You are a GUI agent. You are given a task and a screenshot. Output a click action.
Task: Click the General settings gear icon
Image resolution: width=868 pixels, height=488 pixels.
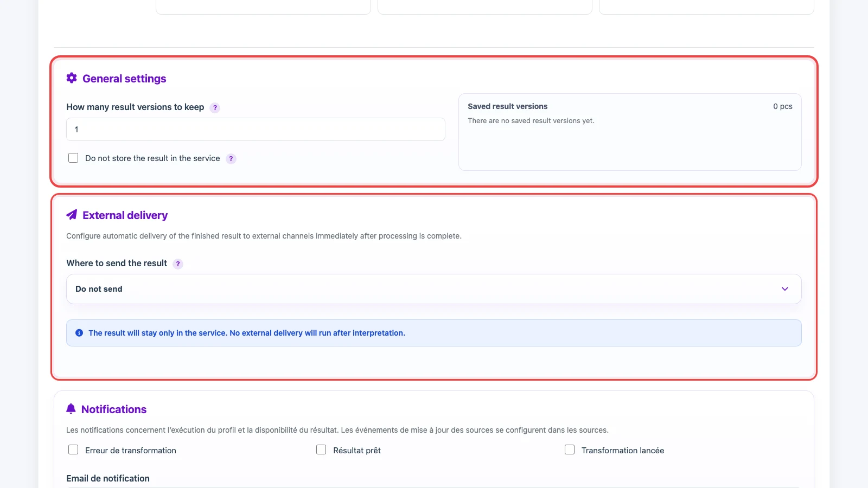click(72, 78)
